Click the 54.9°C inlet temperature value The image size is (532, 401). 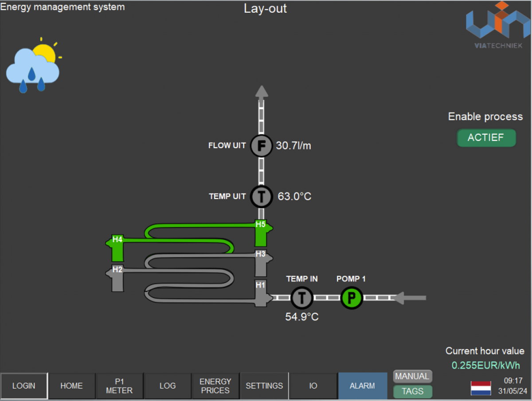click(302, 317)
